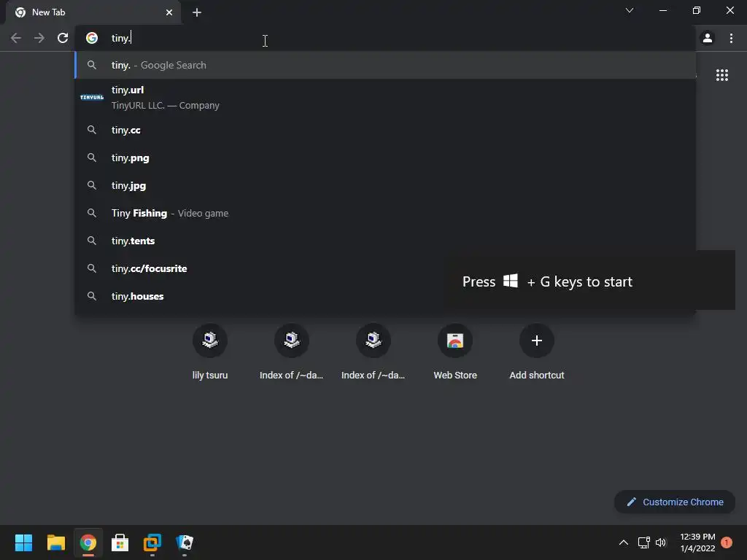
Task: Open the VMware taskbar icon
Action: click(152, 542)
